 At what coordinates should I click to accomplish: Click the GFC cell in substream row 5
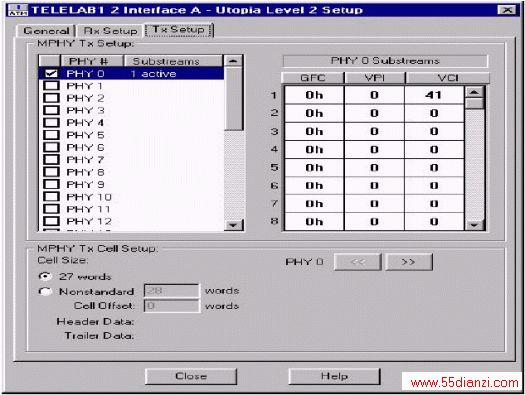tap(314, 167)
